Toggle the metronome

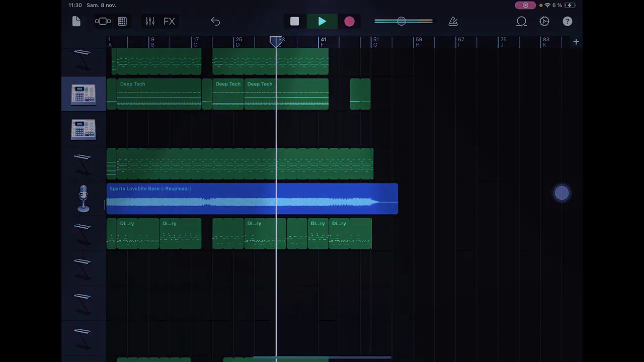453,21
